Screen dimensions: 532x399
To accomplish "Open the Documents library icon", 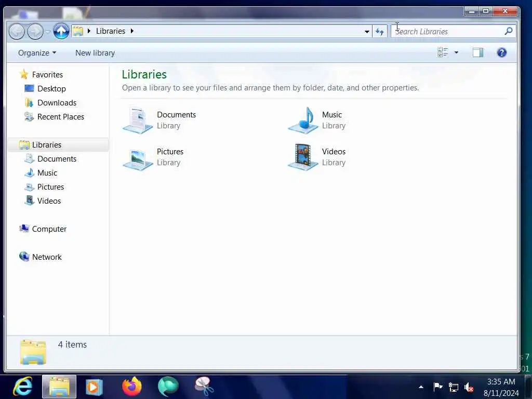I will pyautogui.click(x=138, y=120).
